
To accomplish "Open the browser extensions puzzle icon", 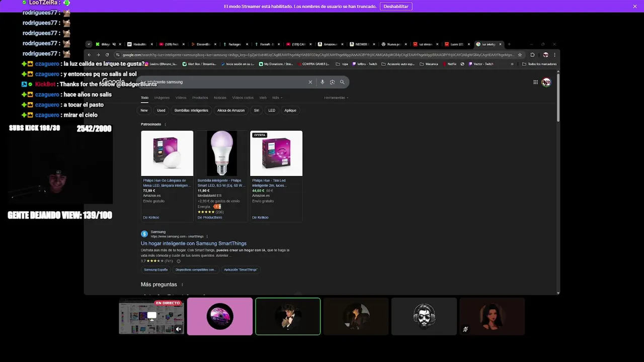I will point(532,55).
